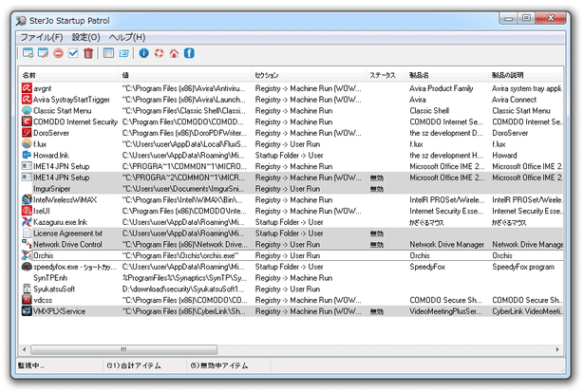Select the SynTPEnh entry name
Image resolution: width=584 pixels, height=392 pixels.
click(x=50, y=278)
